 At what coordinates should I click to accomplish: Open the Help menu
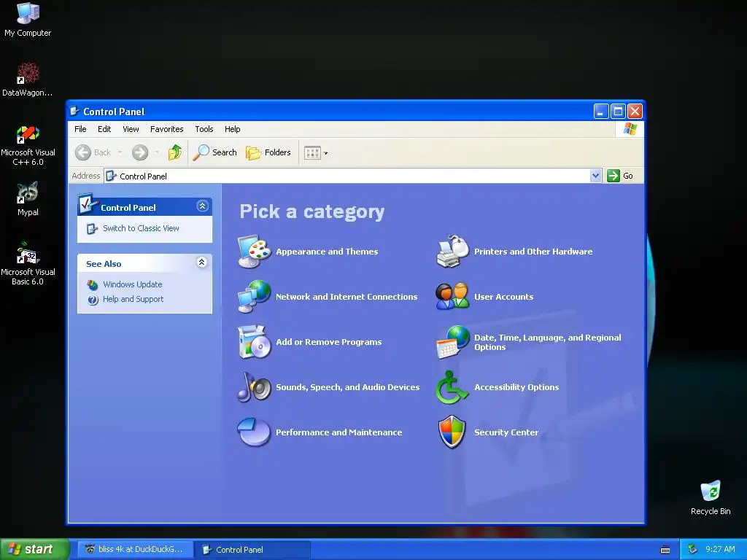233,129
